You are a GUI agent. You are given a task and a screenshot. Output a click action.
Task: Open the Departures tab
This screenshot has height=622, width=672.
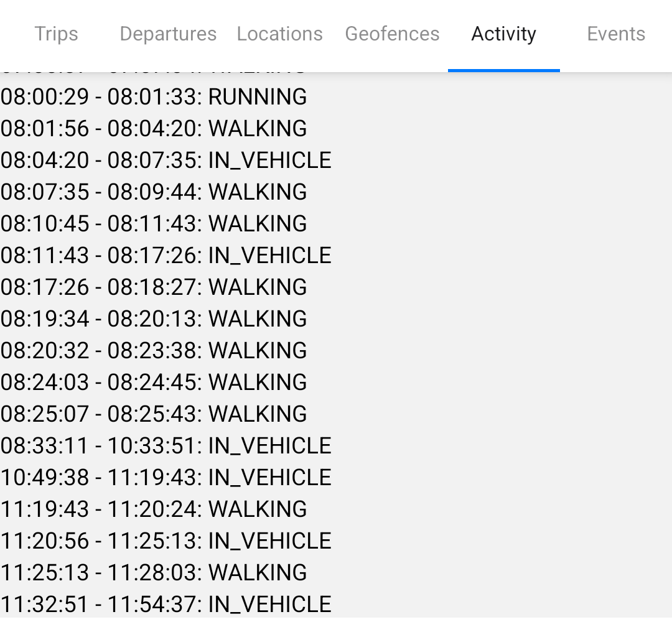click(168, 34)
